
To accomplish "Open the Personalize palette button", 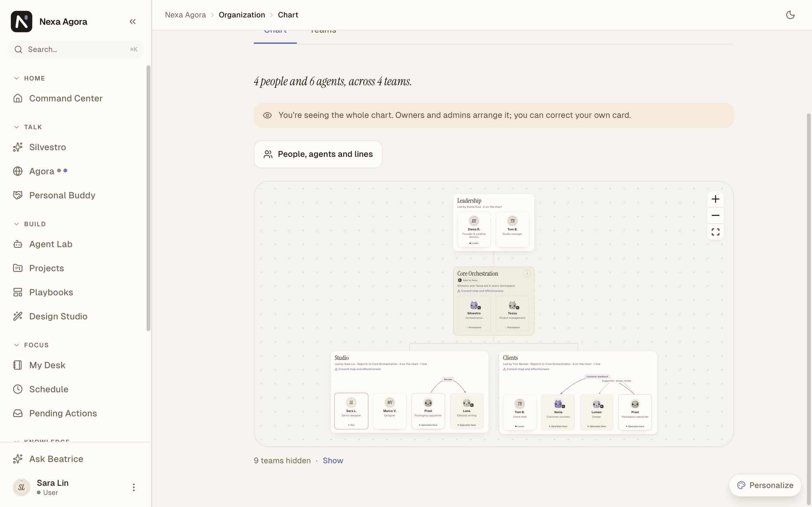I will pyautogui.click(x=765, y=485).
